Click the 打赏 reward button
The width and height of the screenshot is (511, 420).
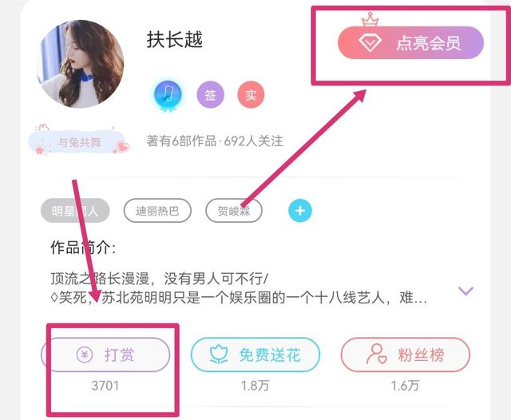click(x=105, y=355)
